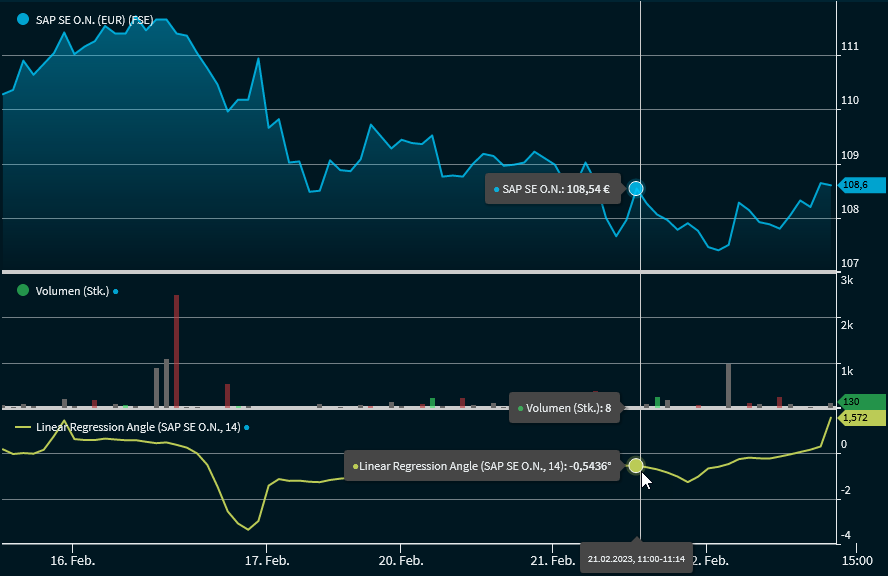The height and width of the screenshot is (576, 888).
Task: Click the blue marker on the price line
Action: tap(636, 188)
